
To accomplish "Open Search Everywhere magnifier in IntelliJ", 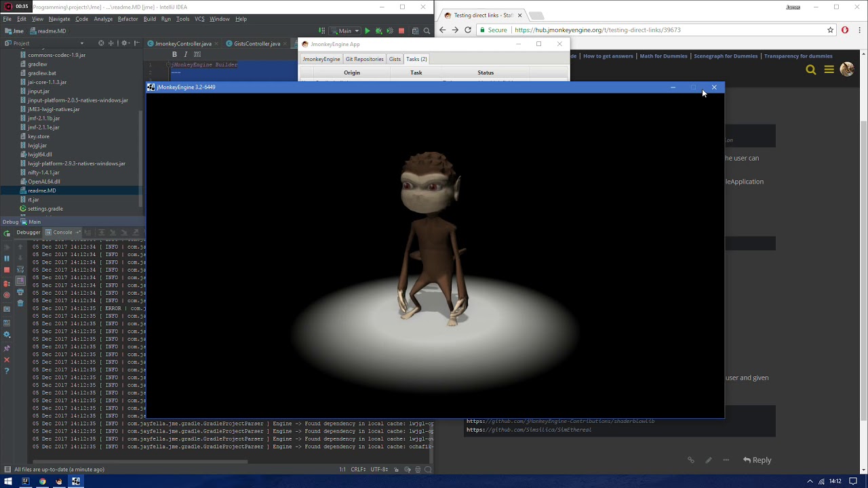I will (427, 30).
